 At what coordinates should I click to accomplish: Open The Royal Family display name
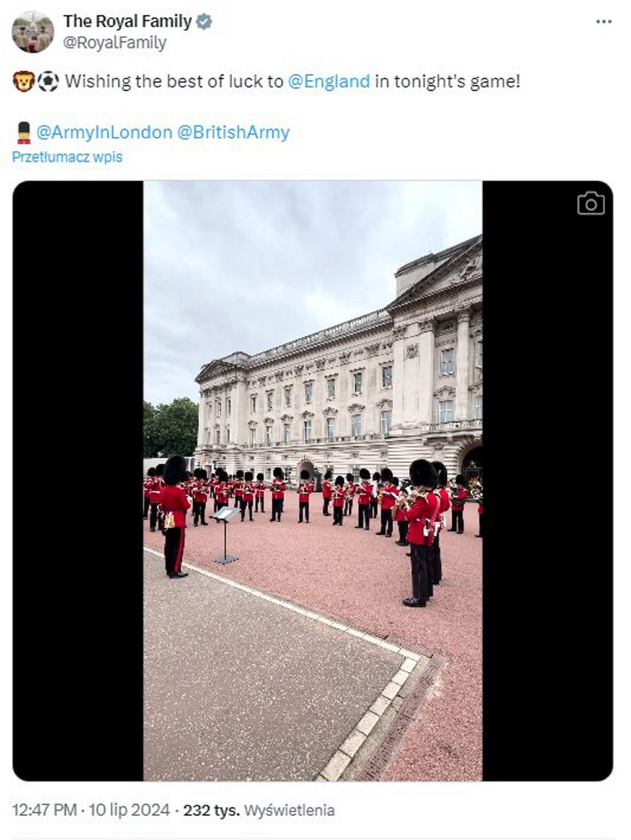128,22
